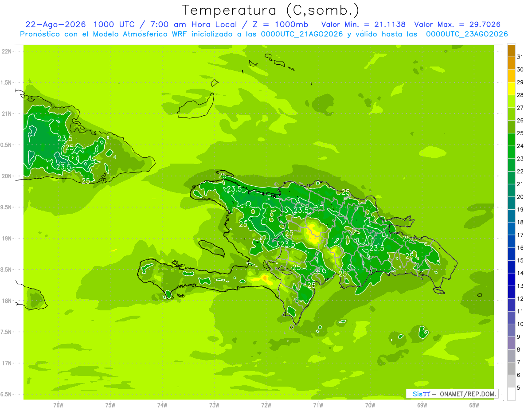
Task: Click the color bar label '22'
Action: (x=520, y=171)
